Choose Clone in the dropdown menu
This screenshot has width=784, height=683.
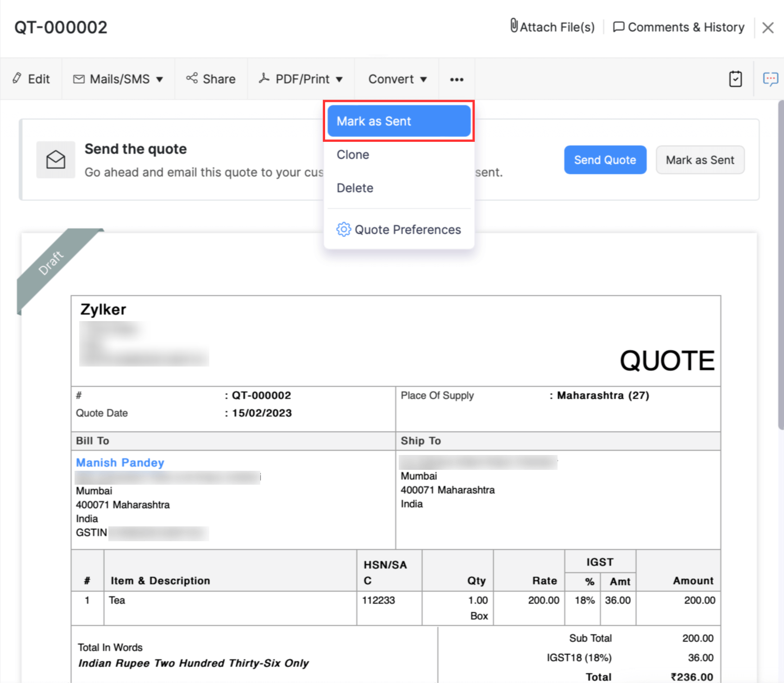pyautogui.click(x=353, y=155)
